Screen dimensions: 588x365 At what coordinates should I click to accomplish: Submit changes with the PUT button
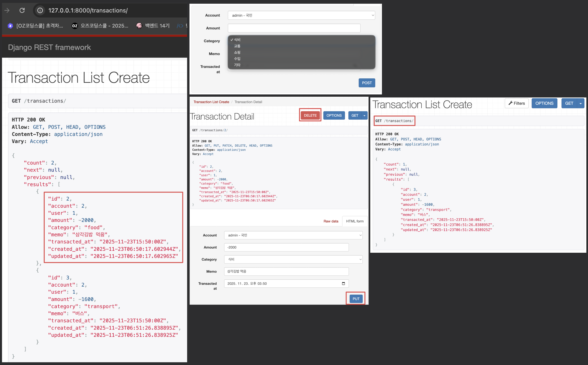tap(356, 299)
